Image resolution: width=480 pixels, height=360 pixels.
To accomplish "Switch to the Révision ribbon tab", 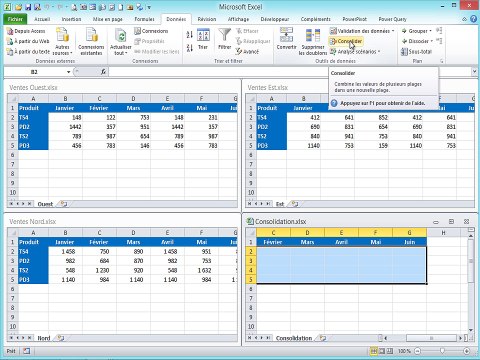I will click(207, 19).
